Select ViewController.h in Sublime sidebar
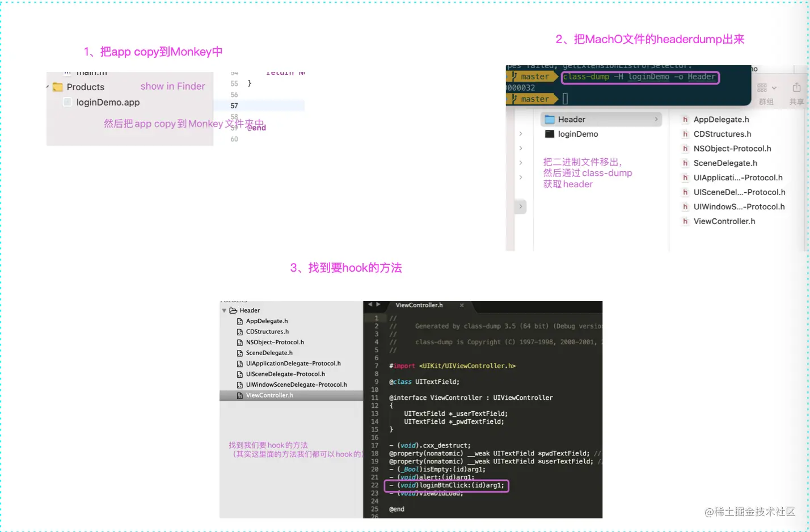Viewport: 810px width, 532px height. click(291, 395)
